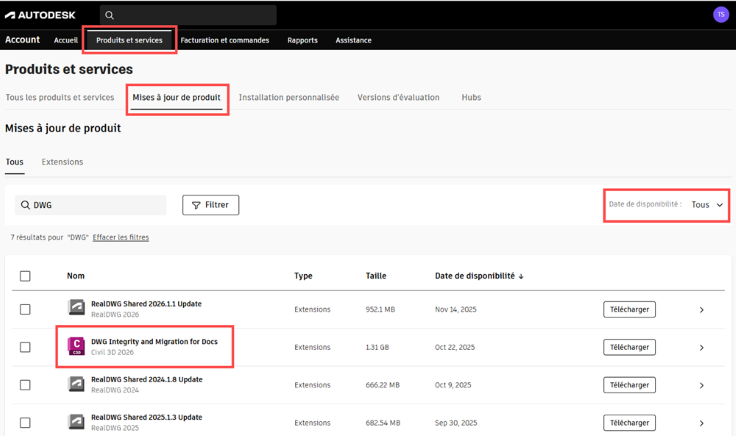Expand details chevron for DWG Integrity row
Image resolution: width=736 pixels, height=436 pixels.
[x=702, y=348]
